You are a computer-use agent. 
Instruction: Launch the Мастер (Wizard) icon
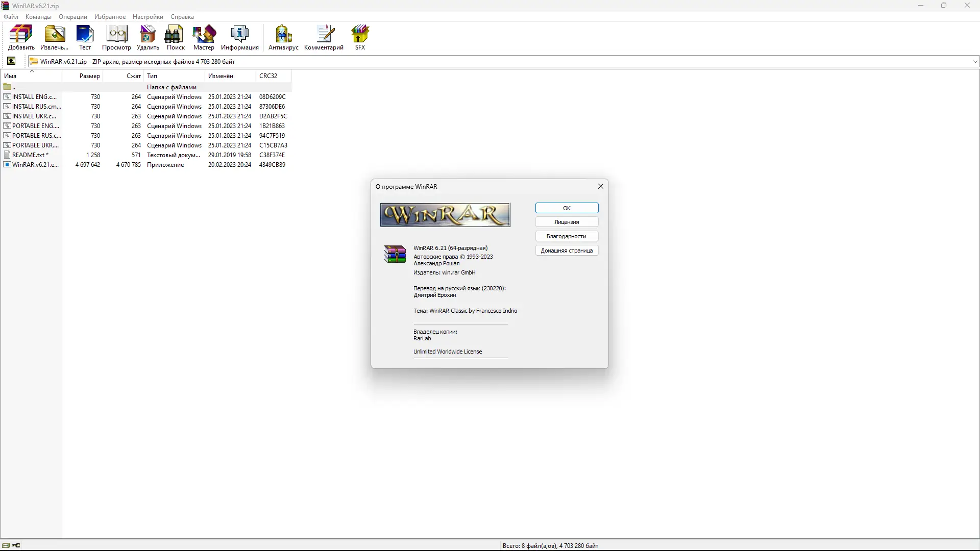tap(204, 37)
